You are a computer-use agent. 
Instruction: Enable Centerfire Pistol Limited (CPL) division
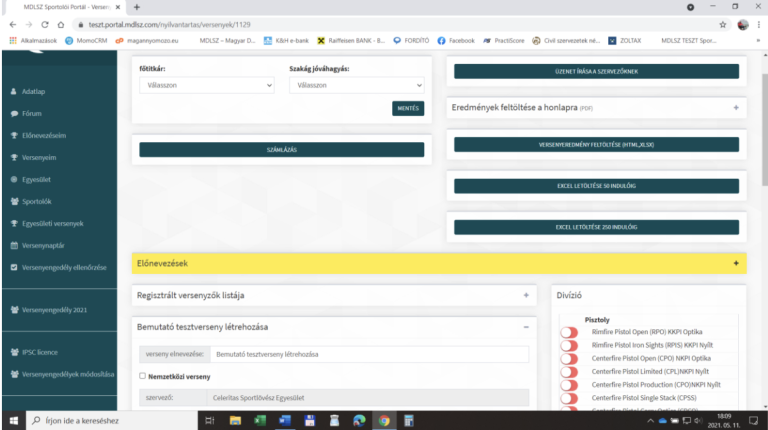[569, 371]
